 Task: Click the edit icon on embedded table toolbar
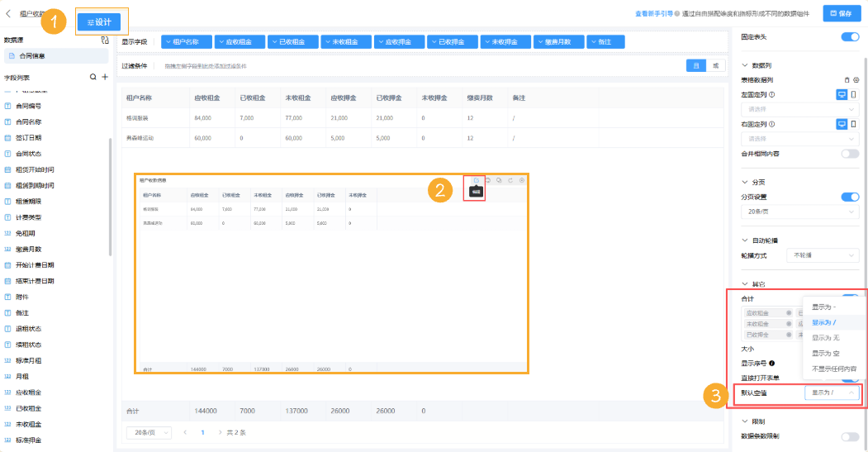[476, 180]
